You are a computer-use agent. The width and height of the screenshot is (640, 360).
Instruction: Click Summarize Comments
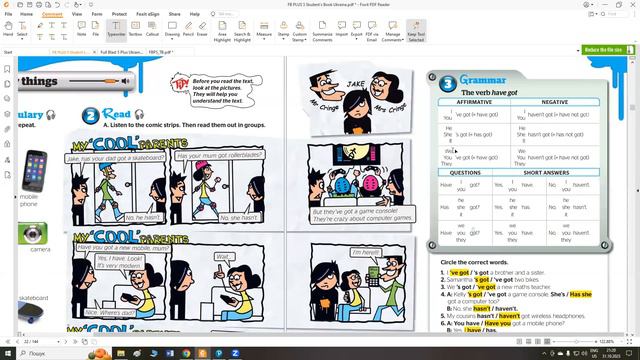(x=322, y=31)
